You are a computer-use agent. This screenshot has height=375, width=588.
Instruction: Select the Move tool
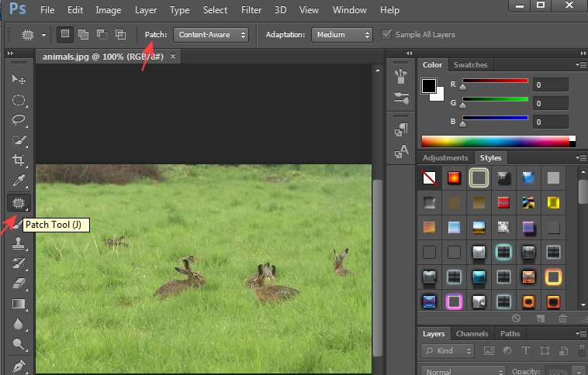click(x=19, y=80)
